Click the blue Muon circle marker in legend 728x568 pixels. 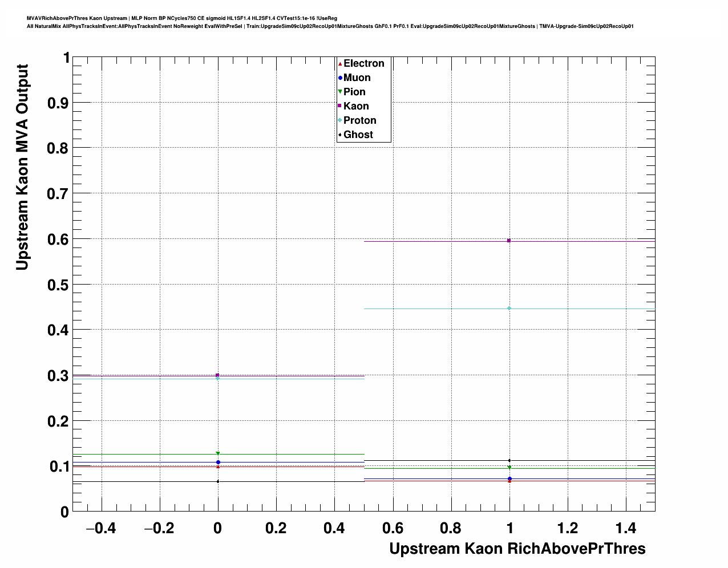tap(340, 78)
